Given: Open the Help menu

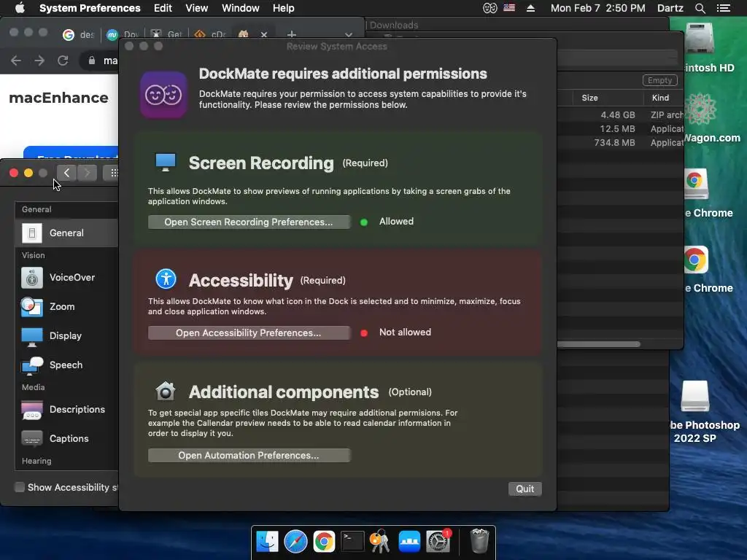Looking at the screenshot, I should pos(284,8).
